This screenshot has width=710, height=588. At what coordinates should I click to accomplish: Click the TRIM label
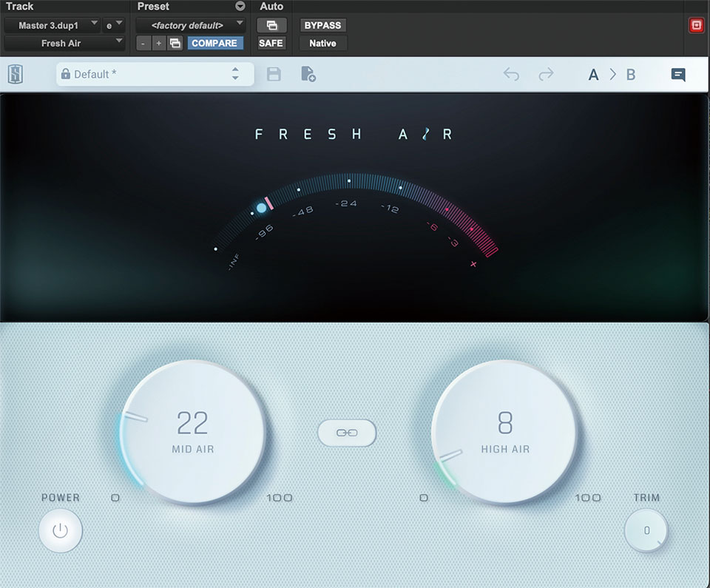(x=646, y=498)
